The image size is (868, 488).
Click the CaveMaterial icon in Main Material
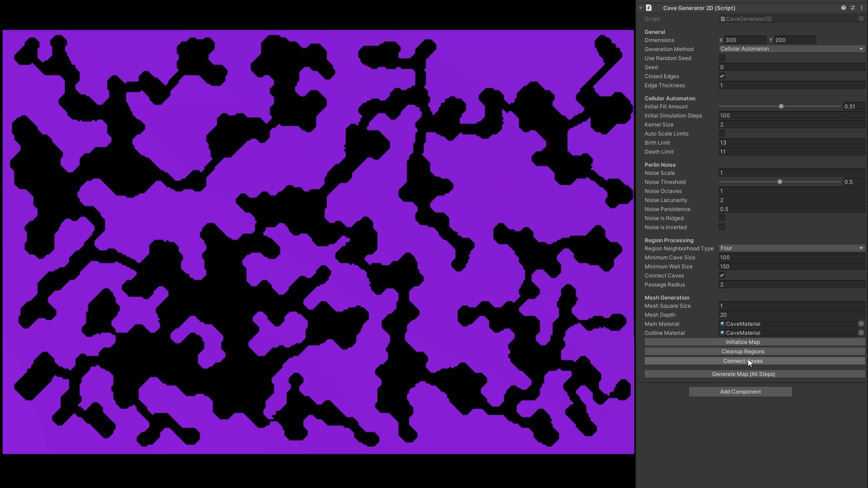pos(722,324)
